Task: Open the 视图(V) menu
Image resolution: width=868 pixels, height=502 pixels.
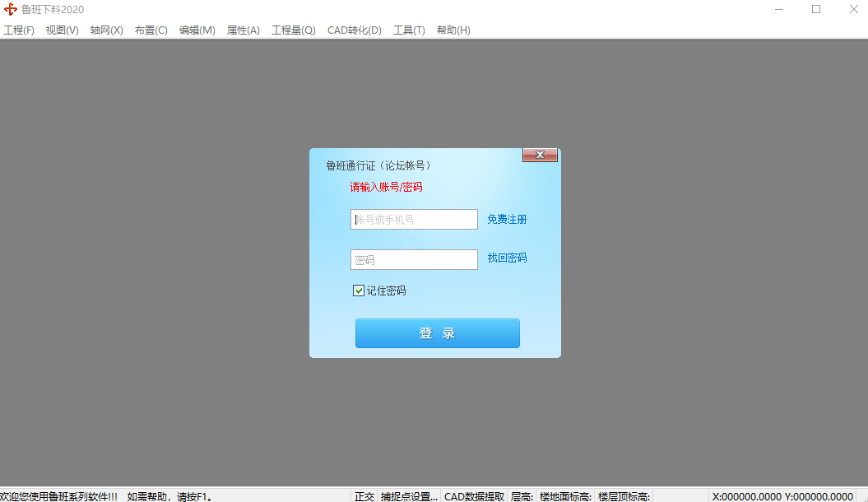Action: coord(62,30)
